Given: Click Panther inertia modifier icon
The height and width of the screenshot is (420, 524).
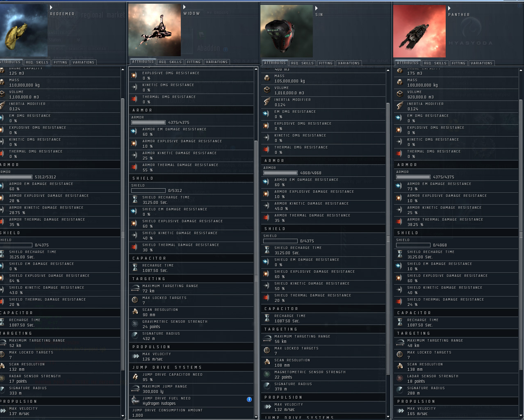Looking at the screenshot, I should 400,106.
